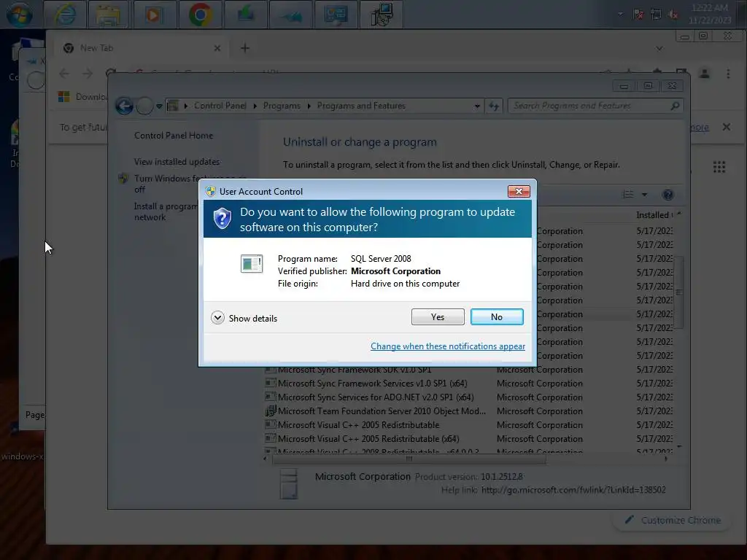Click Control Panel breadcrumb segment

220,106
